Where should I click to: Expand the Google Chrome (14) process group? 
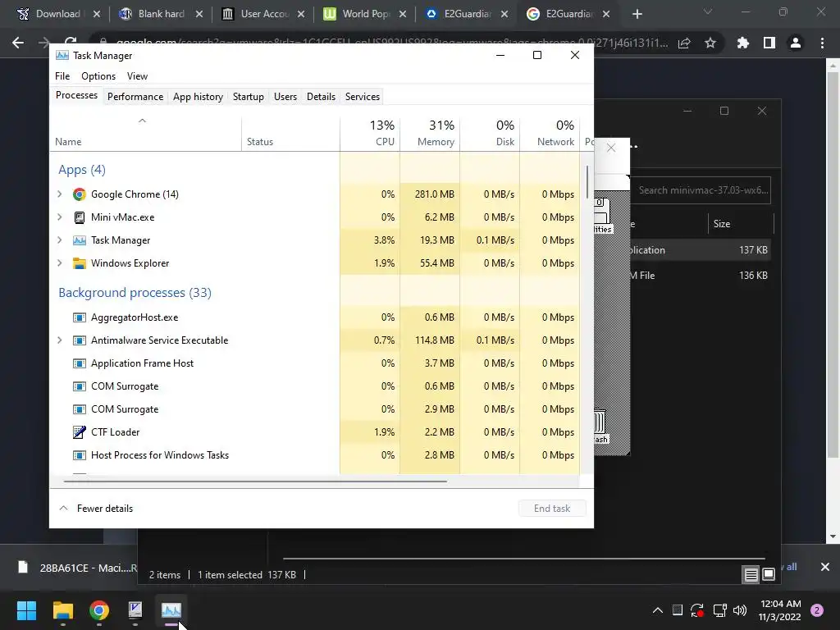click(x=60, y=194)
